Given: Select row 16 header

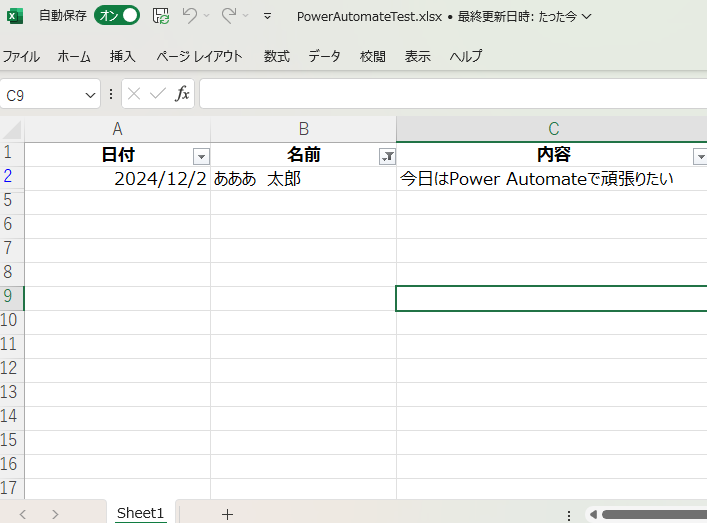Looking at the screenshot, I should pos(12,464).
